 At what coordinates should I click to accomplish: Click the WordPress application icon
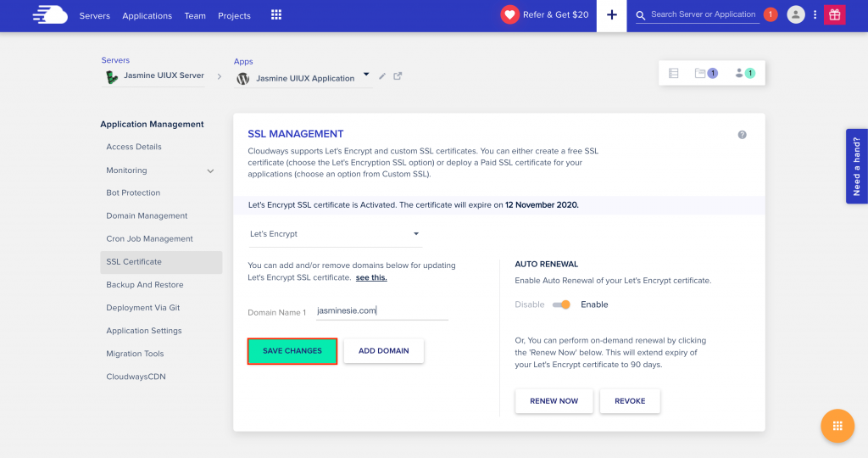tap(242, 79)
